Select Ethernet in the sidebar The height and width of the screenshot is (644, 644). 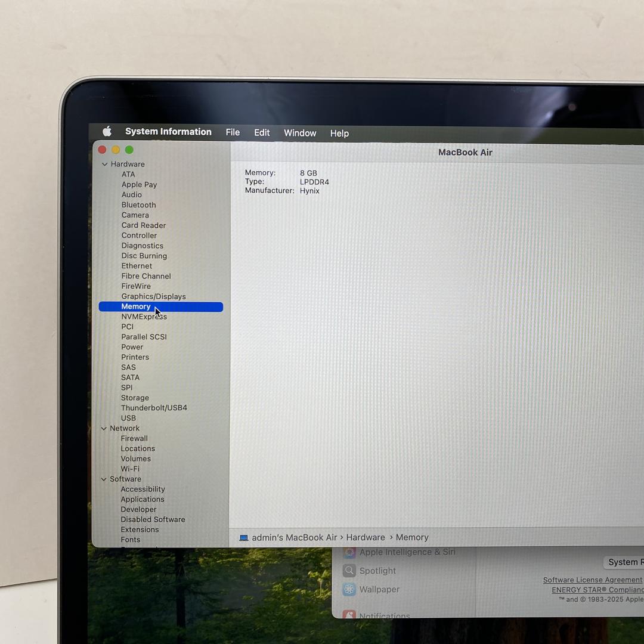pos(137,266)
